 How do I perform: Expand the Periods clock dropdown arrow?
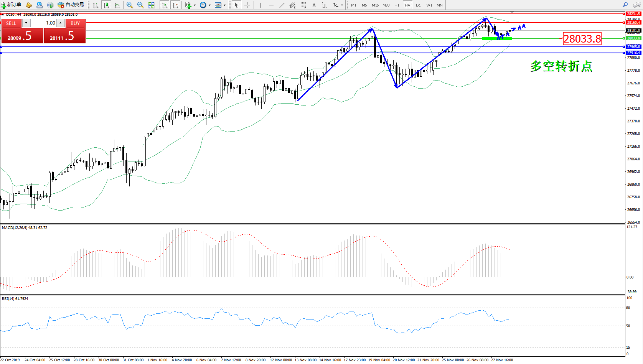pyautogui.click(x=209, y=5)
